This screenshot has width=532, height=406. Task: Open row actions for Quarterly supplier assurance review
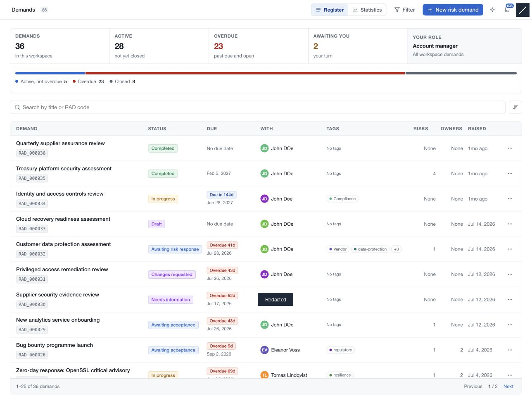(x=510, y=148)
